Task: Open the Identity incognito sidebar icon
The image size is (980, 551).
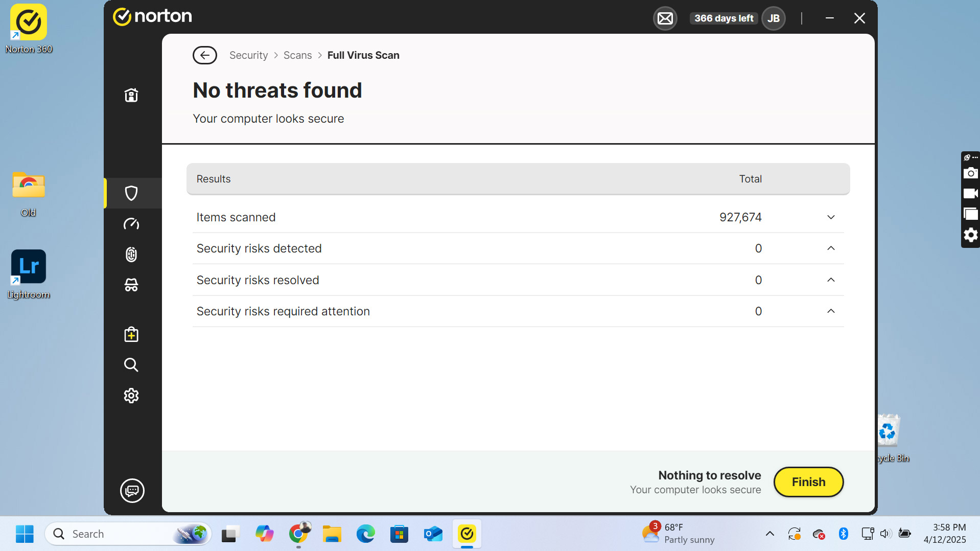Action: 131,285
